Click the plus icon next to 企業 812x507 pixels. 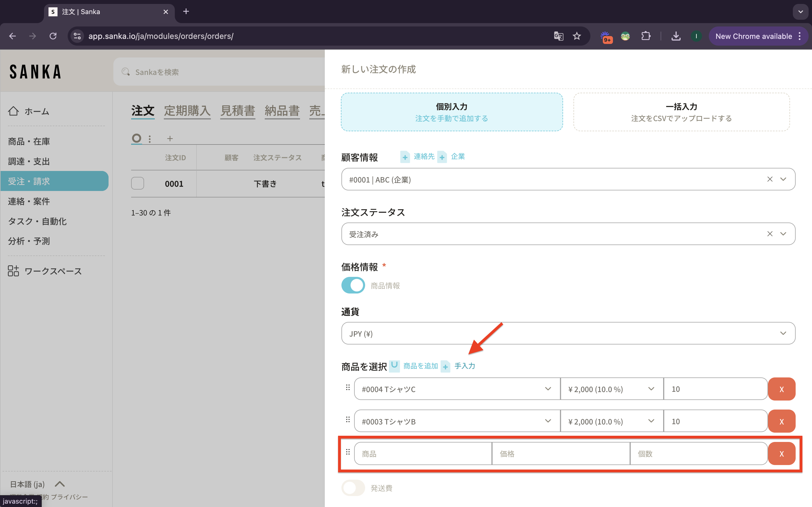(x=442, y=157)
